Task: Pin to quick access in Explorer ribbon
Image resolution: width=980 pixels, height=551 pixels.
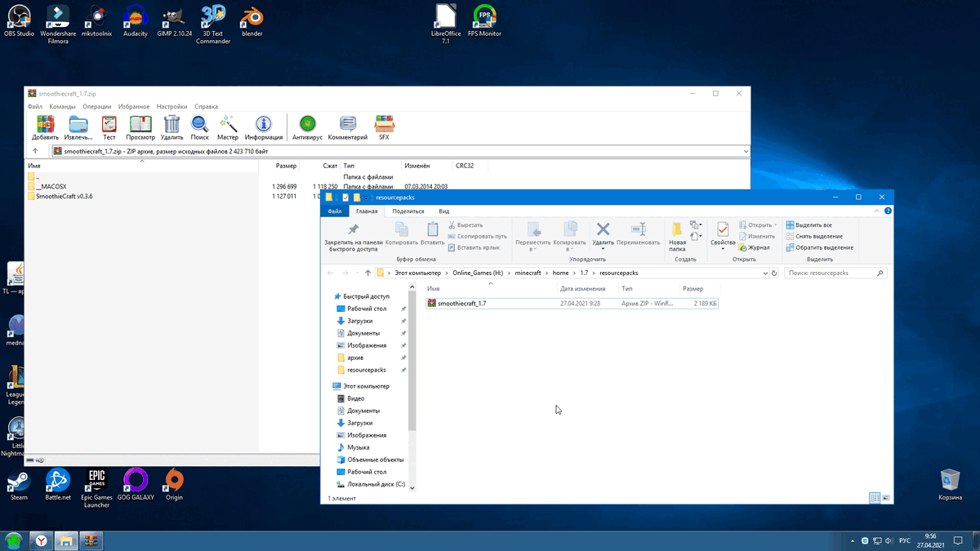Action: pyautogui.click(x=354, y=235)
